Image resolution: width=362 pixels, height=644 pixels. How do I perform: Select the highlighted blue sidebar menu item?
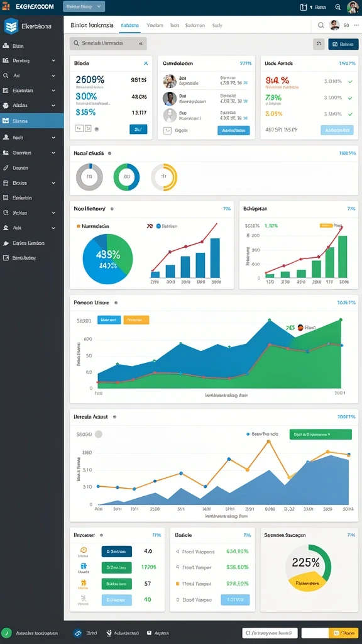click(x=31, y=121)
